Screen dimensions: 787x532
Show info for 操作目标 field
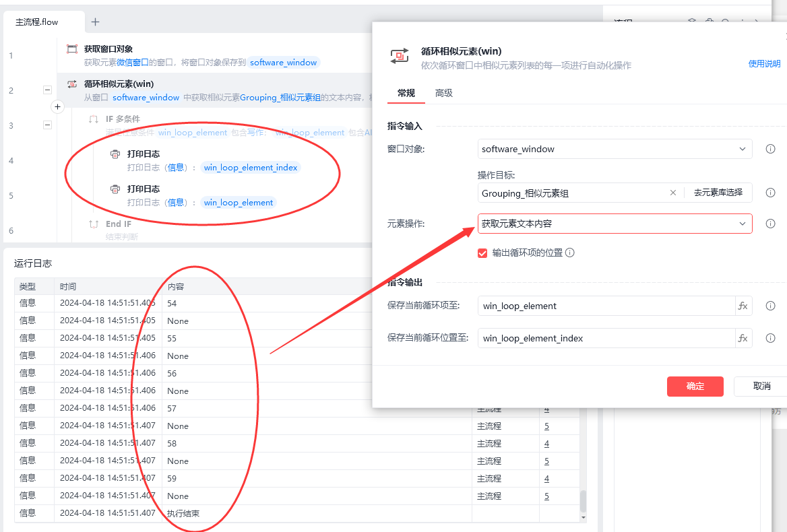[x=770, y=193]
